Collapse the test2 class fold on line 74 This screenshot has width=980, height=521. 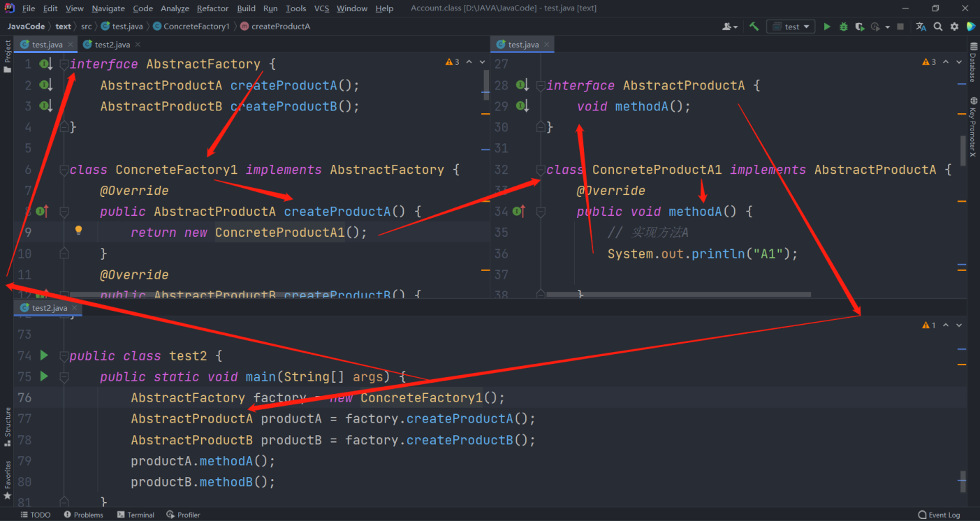(64, 355)
